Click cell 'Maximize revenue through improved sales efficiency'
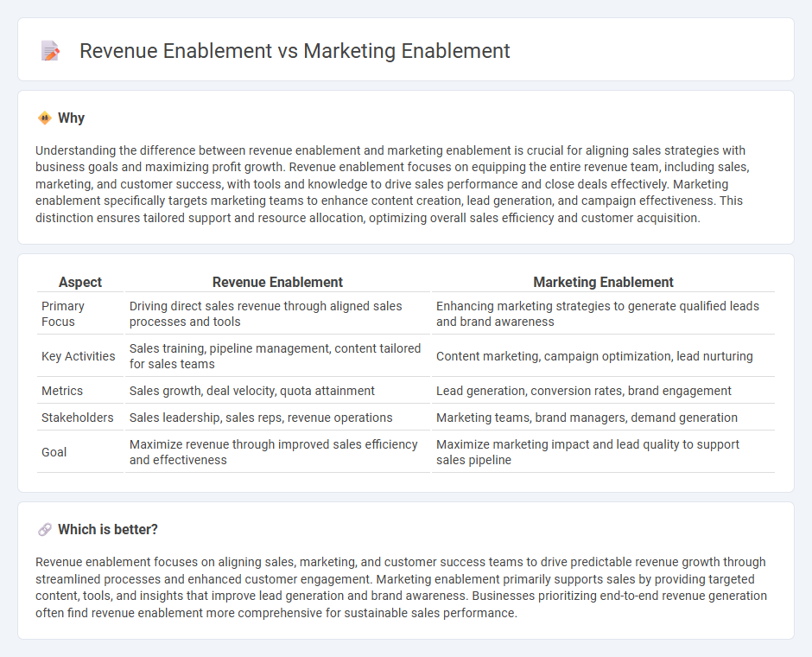 pos(277,452)
